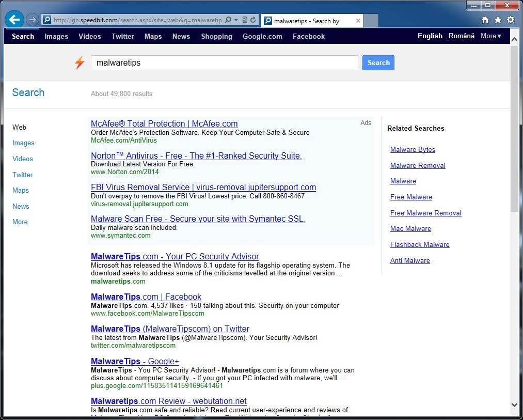This screenshot has width=523, height=420.
Task: Open the Tools gear icon
Action: pyautogui.click(x=511, y=20)
